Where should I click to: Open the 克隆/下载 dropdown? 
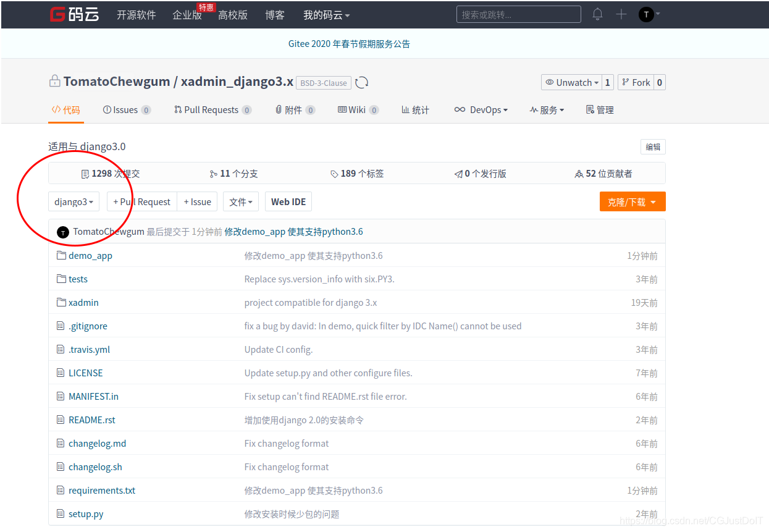632,201
